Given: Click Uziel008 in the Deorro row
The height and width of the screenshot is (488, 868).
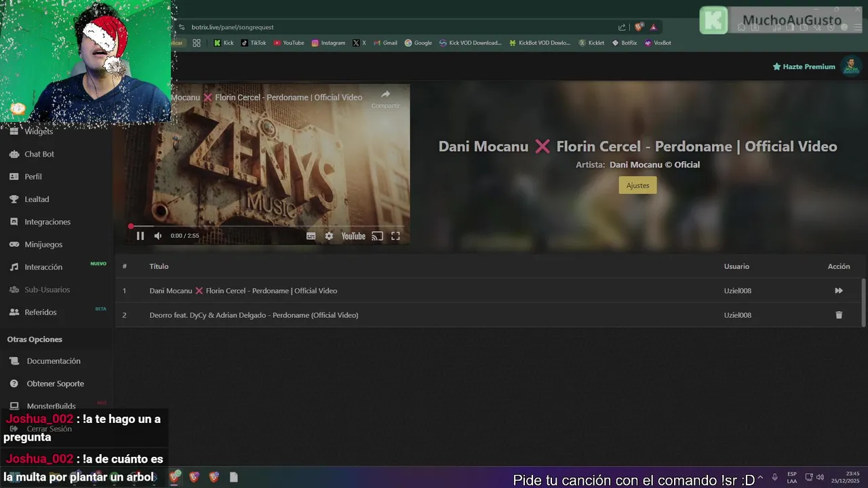Looking at the screenshot, I should pyautogui.click(x=737, y=315).
